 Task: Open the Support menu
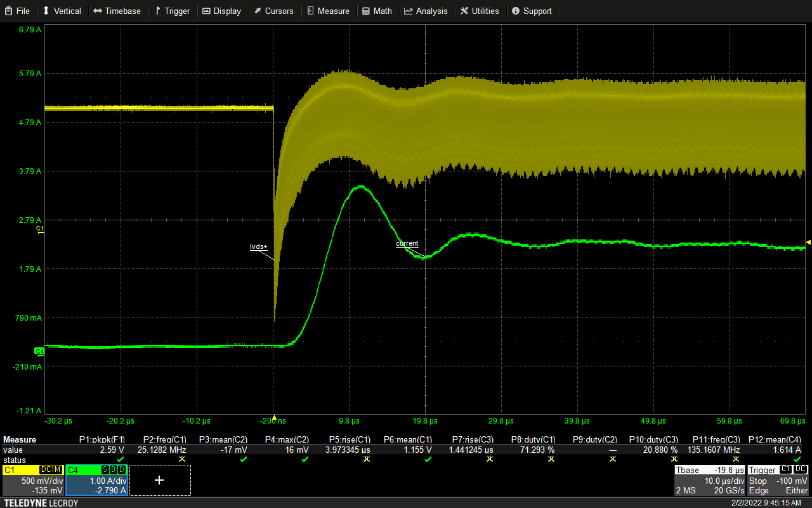coord(532,11)
